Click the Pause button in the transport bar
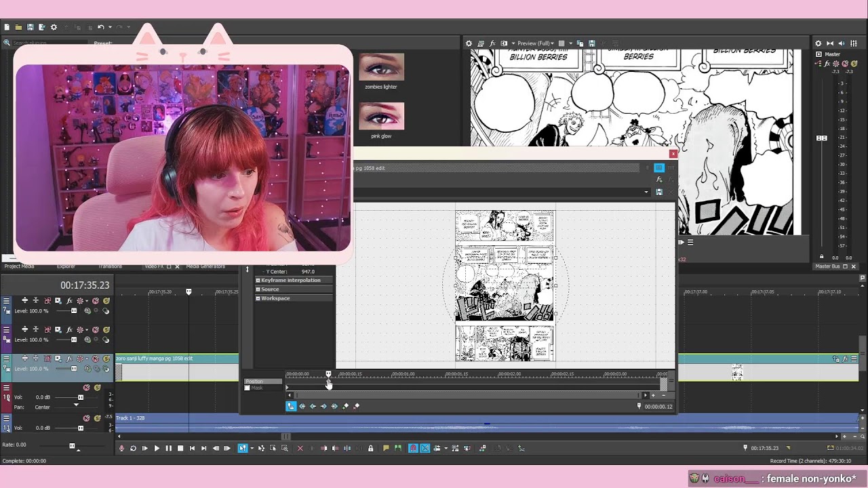This screenshot has width=868, height=488. (x=168, y=448)
